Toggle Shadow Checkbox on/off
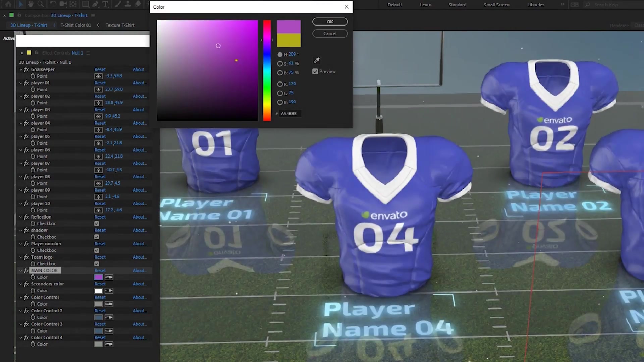 (96, 236)
